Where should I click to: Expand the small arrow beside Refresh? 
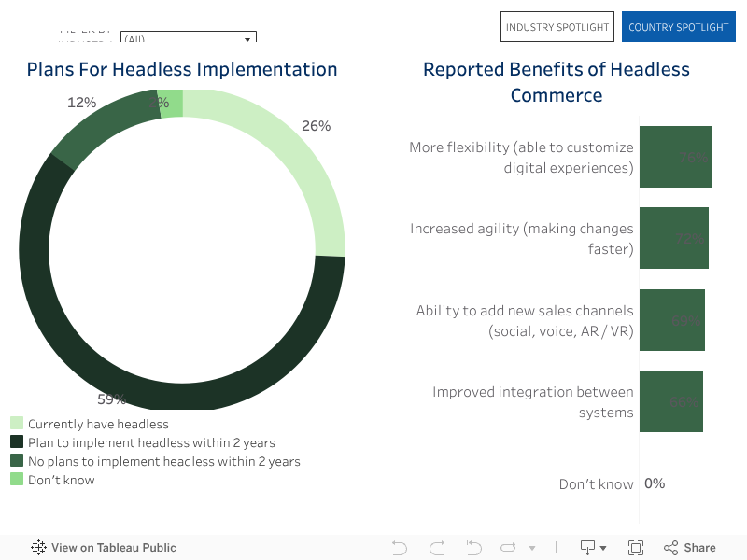[x=532, y=548]
